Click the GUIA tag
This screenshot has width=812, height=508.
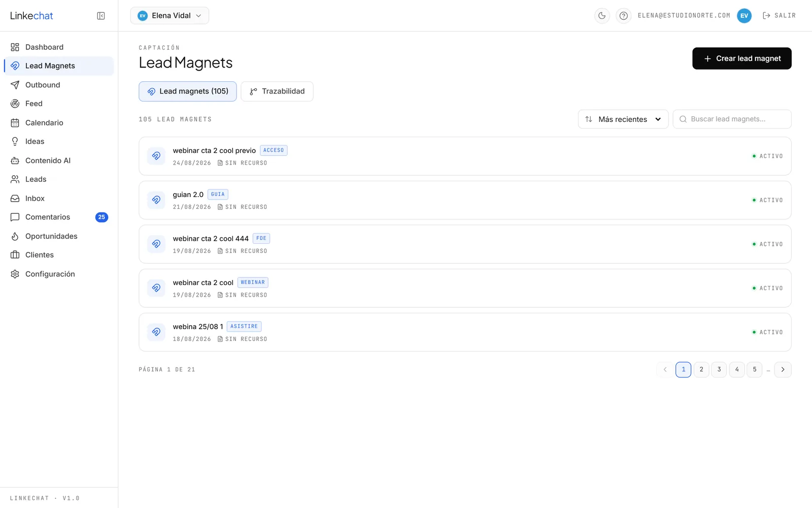point(218,195)
